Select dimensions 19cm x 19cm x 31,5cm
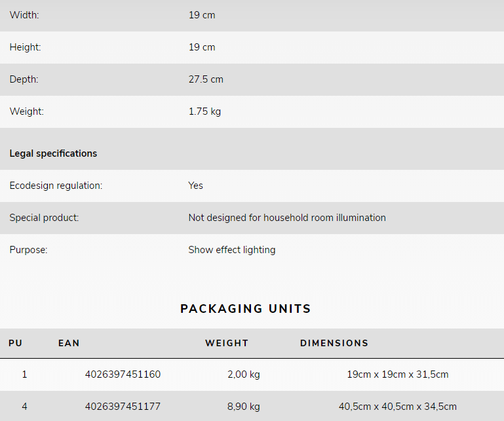Image resolution: width=504 pixels, height=421 pixels. click(398, 374)
